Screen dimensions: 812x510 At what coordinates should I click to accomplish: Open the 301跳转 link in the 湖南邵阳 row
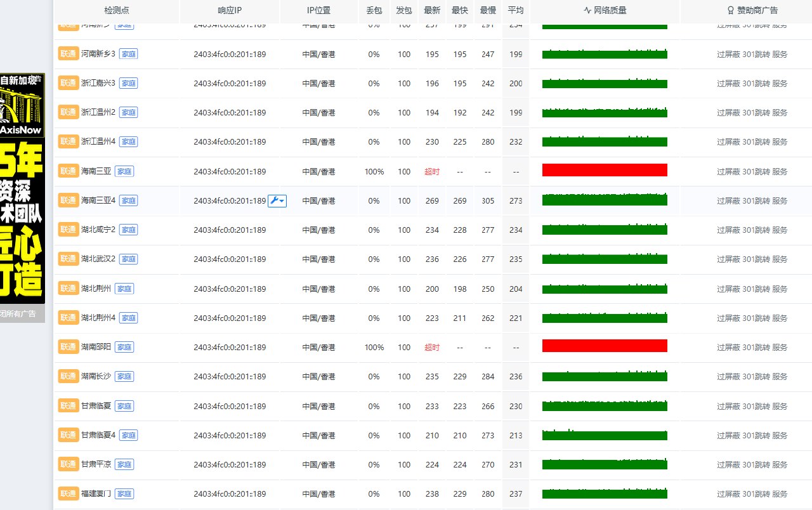click(756, 348)
